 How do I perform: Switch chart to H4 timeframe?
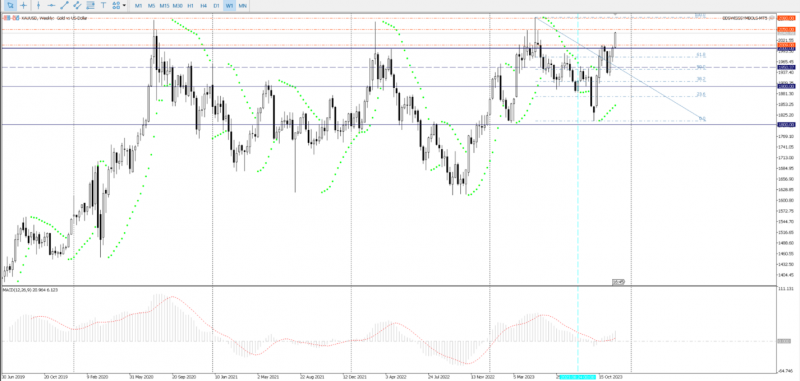click(204, 5)
